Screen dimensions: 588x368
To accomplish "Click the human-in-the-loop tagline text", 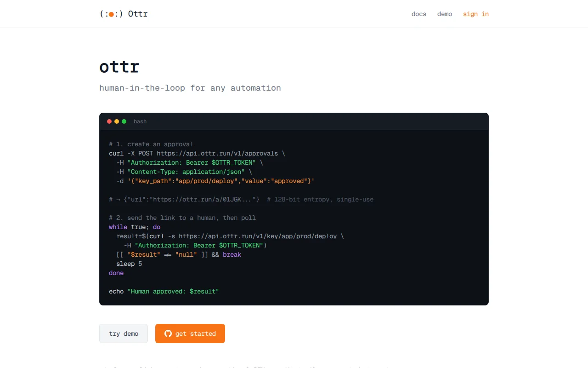I will 190,88.
